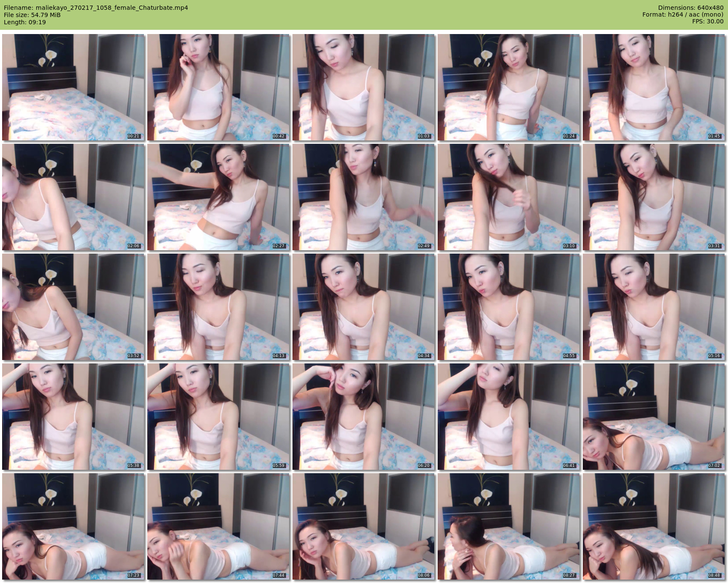Pick the thumbnail stamped 03:52
This screenshot has height=583, width=728.
click(73, 307)
